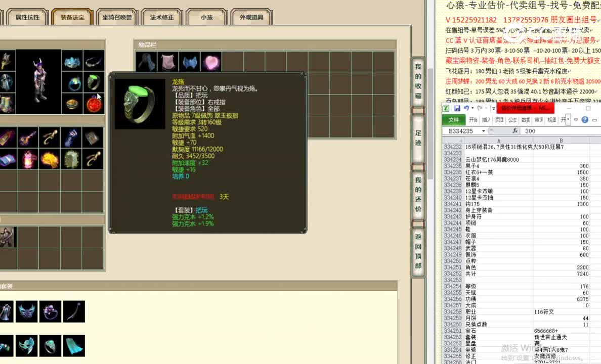The image size is (601, 364).
Task: Switch to the 坐骑召唤兽 tab
Action: (x=116, y=17)
